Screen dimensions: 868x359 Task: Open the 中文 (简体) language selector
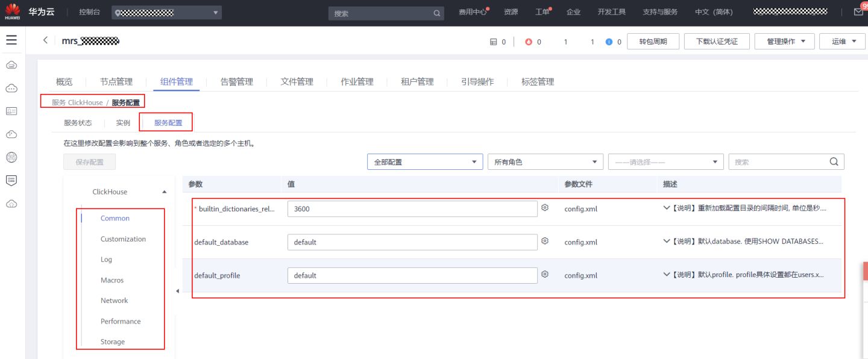(x=714, y=12)
